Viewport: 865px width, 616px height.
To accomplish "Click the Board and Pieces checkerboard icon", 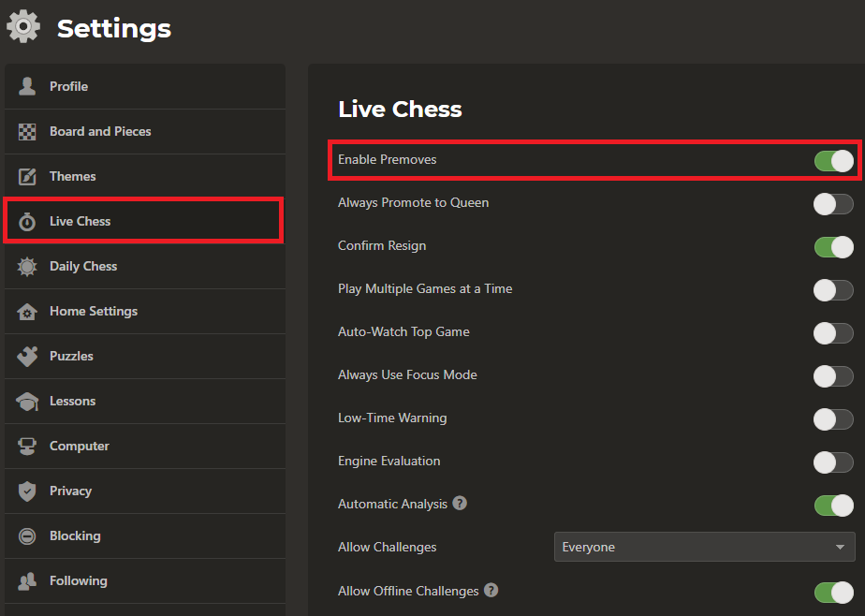I will [x=27, y=132].
